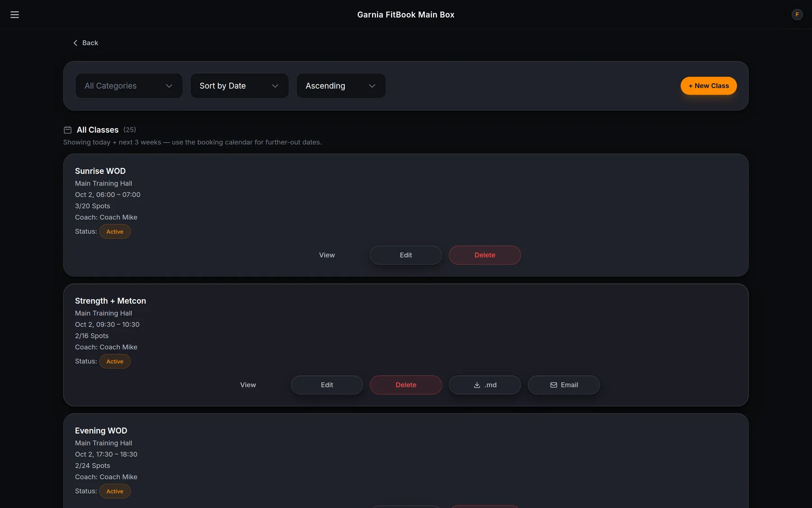Click the Evening WOD Active status badge
The height and width of the screenshot is (508, 812).
(115, 491)
